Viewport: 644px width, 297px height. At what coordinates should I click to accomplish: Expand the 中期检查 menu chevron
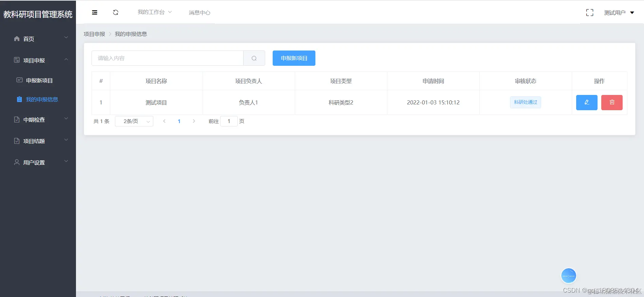[x=66, y=118]
